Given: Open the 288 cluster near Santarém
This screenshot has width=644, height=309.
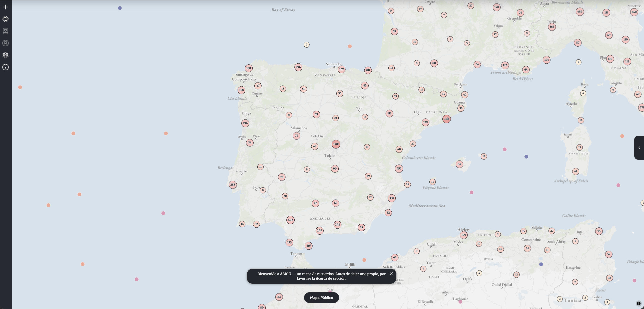Looking at the screenshot, I should click(233, 185).
